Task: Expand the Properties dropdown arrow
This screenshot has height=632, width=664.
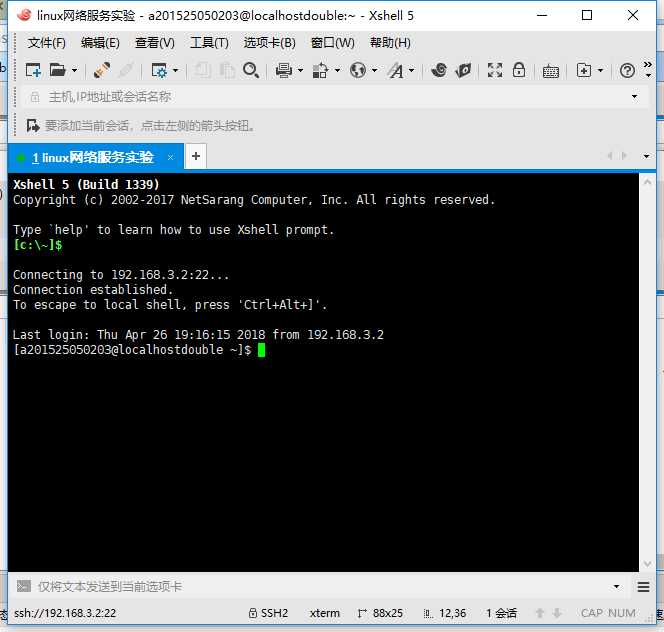Action: tap(175, 70)
